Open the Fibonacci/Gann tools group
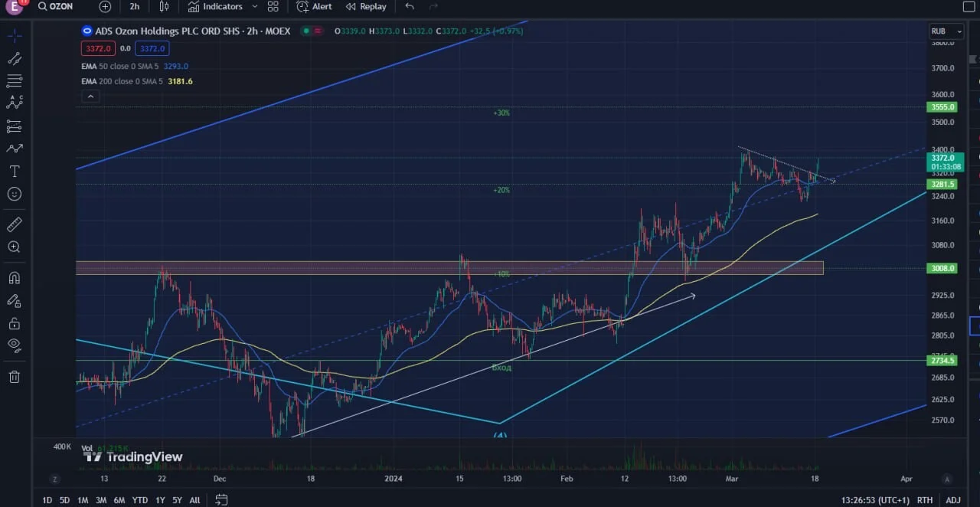 coord(15,80)
